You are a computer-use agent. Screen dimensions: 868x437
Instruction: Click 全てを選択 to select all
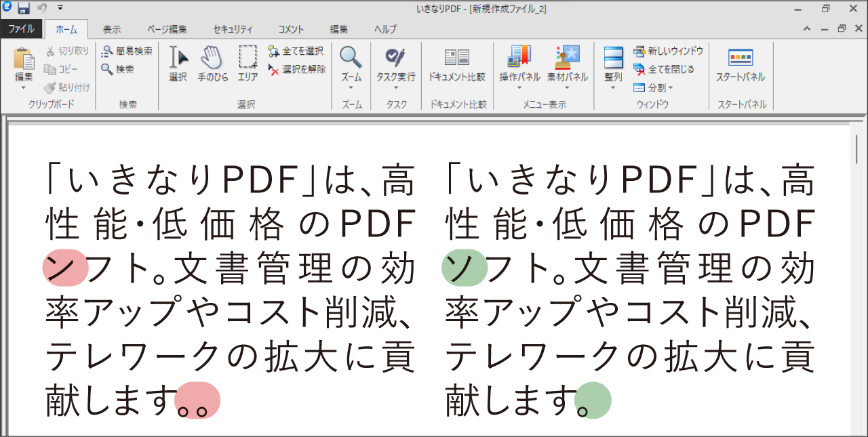coord(295,51)
